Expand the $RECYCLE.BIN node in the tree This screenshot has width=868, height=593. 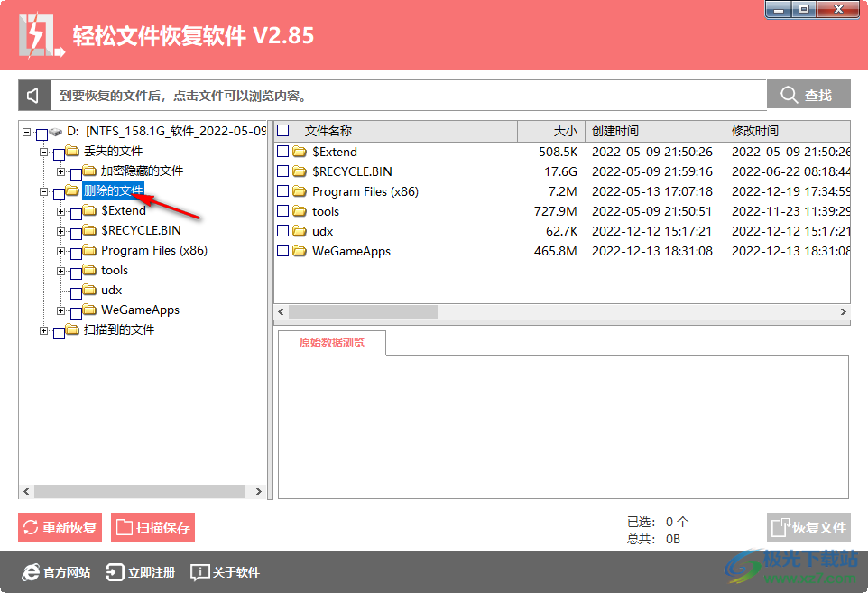click(x=60, y=231)
